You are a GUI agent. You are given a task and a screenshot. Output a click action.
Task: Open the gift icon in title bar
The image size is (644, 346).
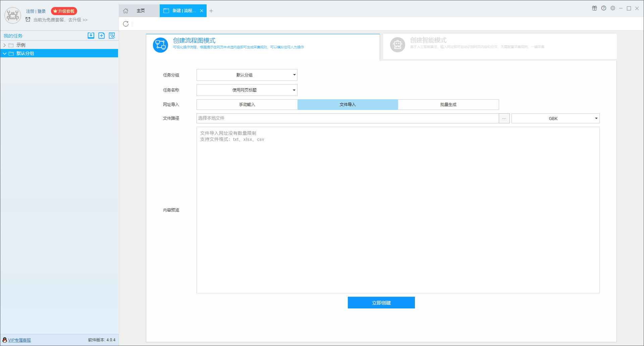coord(594,8)
